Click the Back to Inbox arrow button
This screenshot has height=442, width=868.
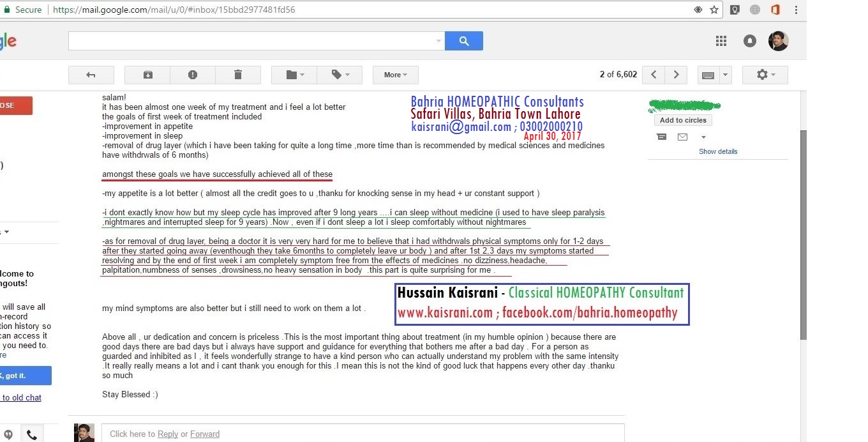tap(91, 75)
